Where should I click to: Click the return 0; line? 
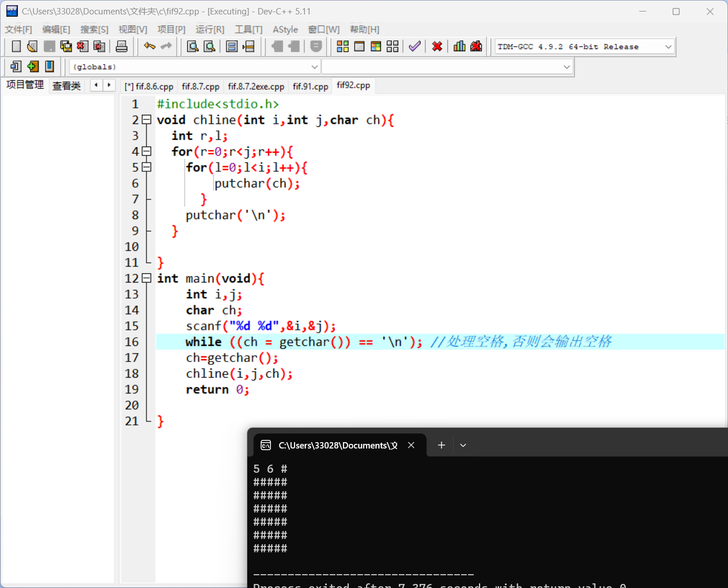coord(217,390)
